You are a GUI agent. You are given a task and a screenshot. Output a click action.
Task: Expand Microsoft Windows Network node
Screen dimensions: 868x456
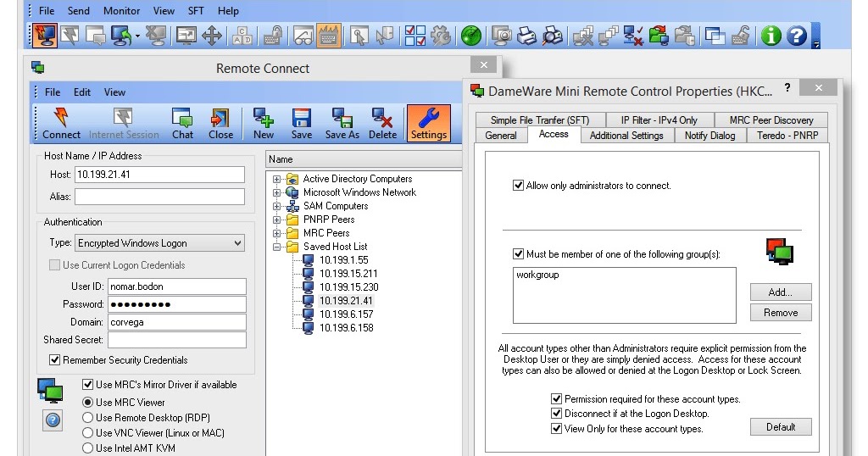coord(277,192)
